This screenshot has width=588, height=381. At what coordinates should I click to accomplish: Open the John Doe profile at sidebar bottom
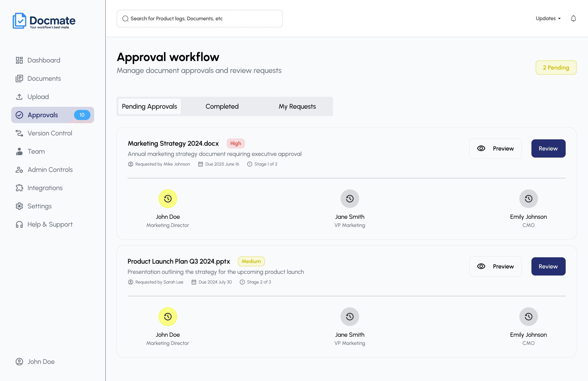click(x=35, y=362)
